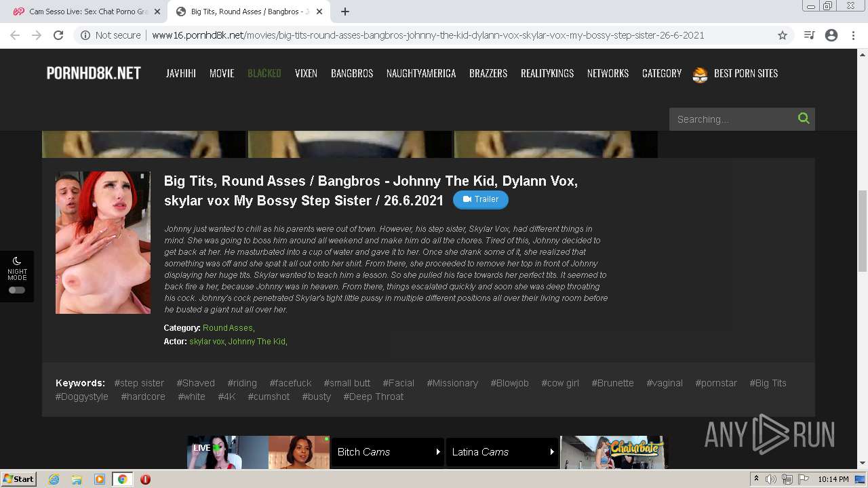Image resolution: width=868 pixels, height=488 pixels.
Task: Open the Johnny The Kid actor link
Action: (257, 342)
